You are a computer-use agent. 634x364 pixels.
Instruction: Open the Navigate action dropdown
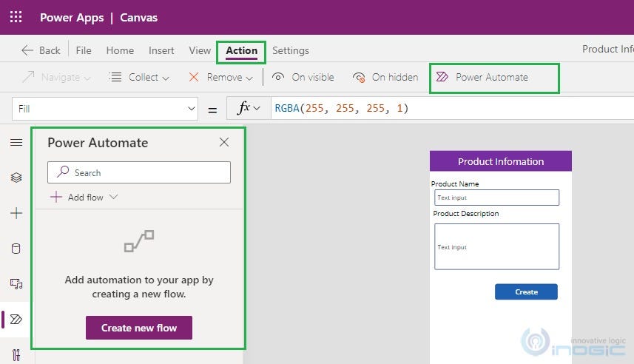point(56,77)
